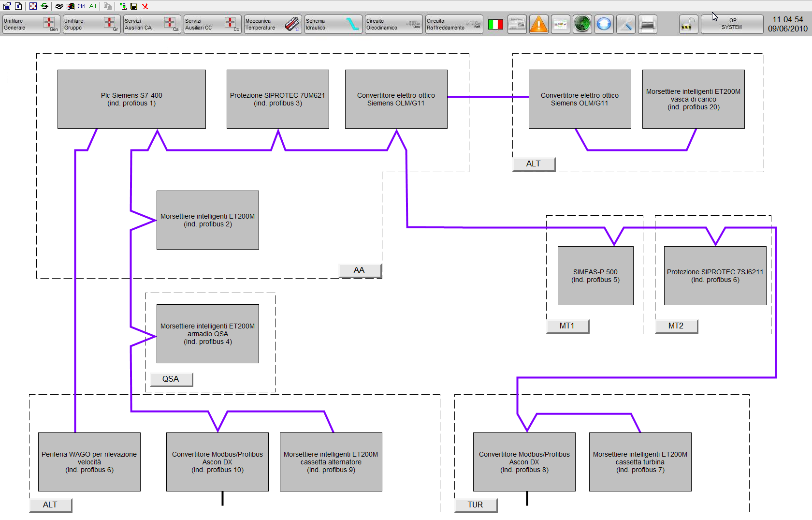Viewport: 812px width, 520px height.
Task: Open Servizi Ausiliari CA page
Action: click(152, 24)
